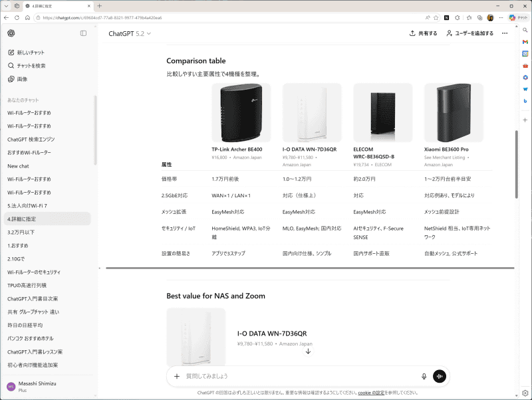The height and width of the screenshot is (400, 532).
Task: Click the TP-Link Archer BE400 product image
Action: pyautogui.click(x=241, y=113)
